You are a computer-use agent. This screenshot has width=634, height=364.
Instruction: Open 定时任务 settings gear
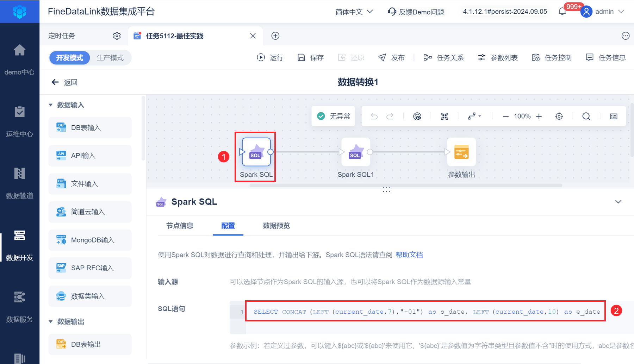(117, 36)
